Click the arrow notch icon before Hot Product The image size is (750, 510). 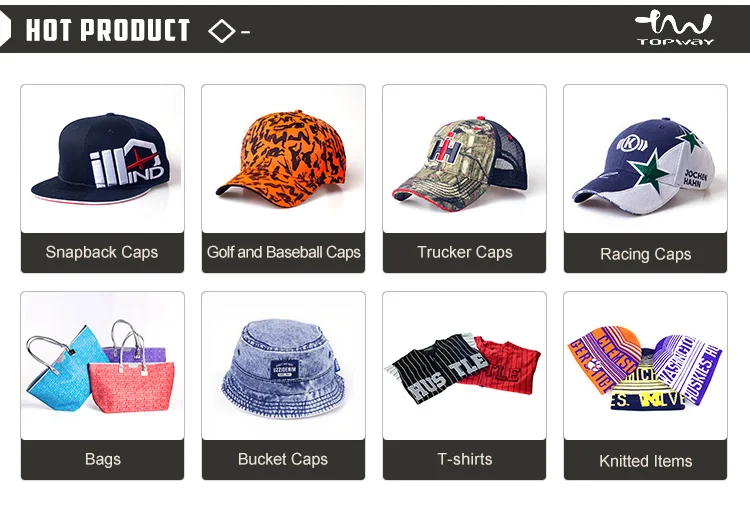pos(5,29)
